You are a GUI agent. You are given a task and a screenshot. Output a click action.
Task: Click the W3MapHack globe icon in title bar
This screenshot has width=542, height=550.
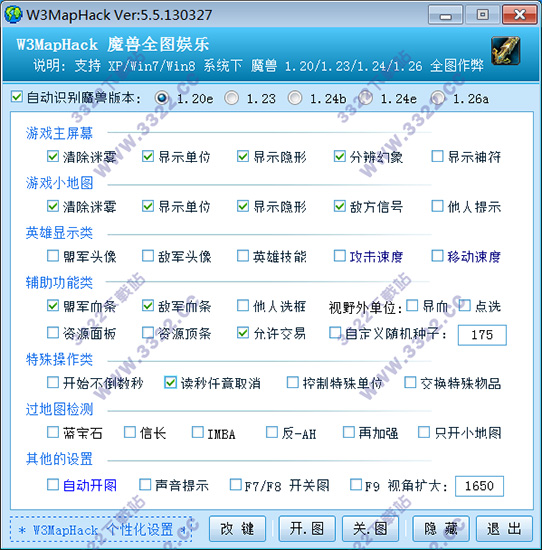pyautogui.click(x=13, y=14)
